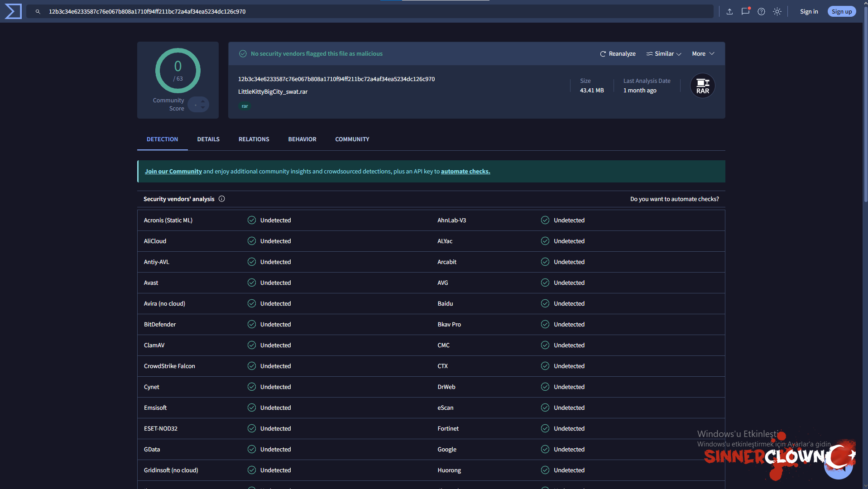
Task: Click the VirusTotal logo icon
Action: click(13, 11)
